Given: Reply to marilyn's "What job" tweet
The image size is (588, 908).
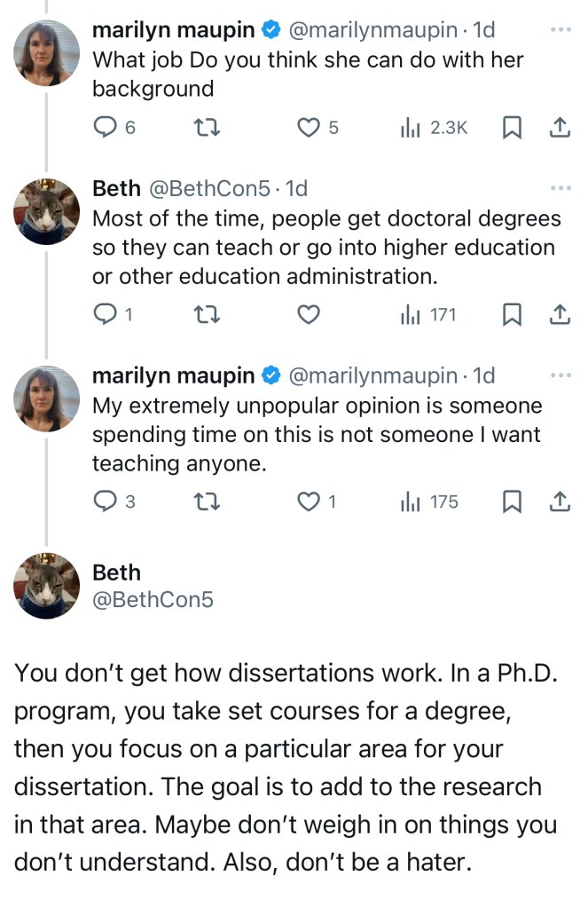Looking at the screenshot, I should coord(106,128).
